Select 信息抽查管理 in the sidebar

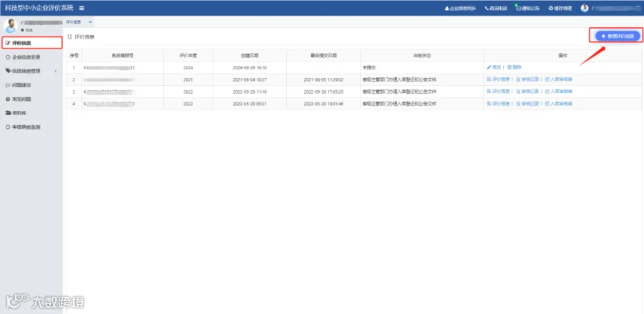[26, 71]
